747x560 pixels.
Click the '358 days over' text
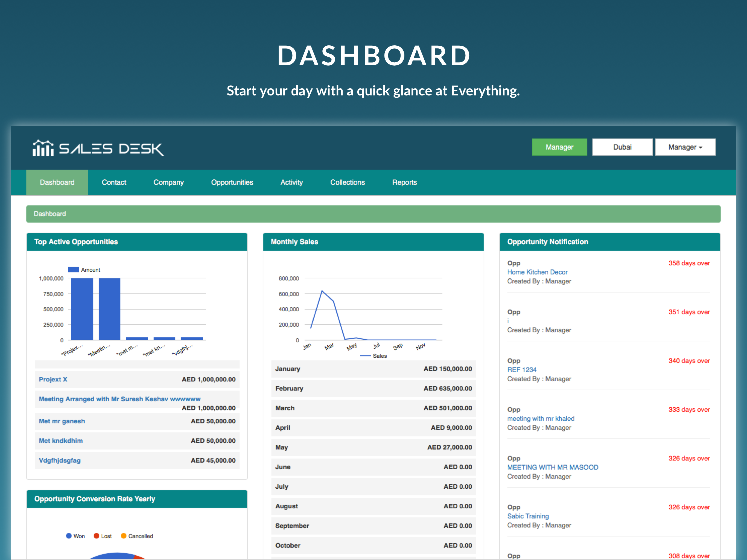coord(689,263)
